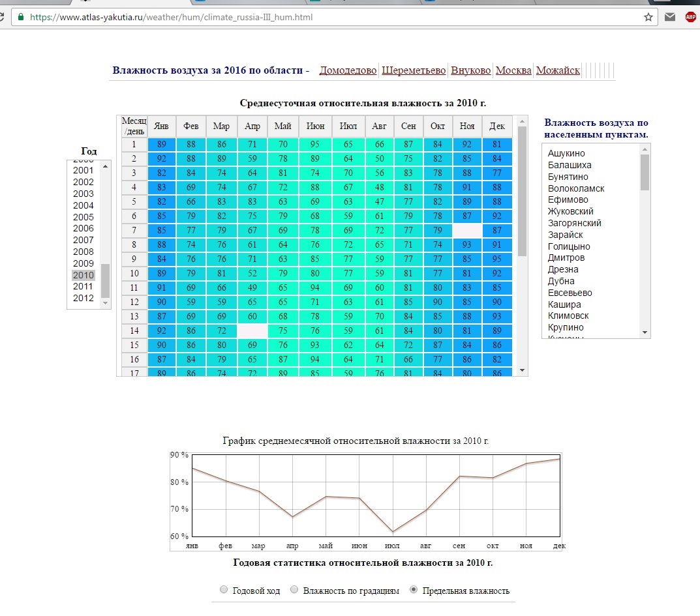
Task: Choose Ашукино in the settlements list
Action: tap(566, 153)
